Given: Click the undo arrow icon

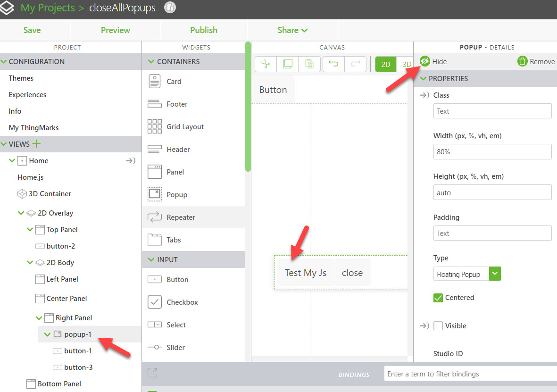Looking at the screenshot, I should (333, 64).
